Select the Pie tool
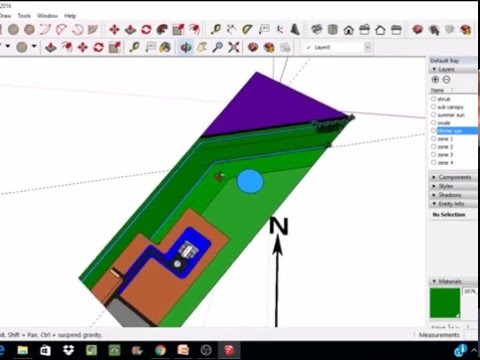480x360 pixels. (x=93, y=30)
